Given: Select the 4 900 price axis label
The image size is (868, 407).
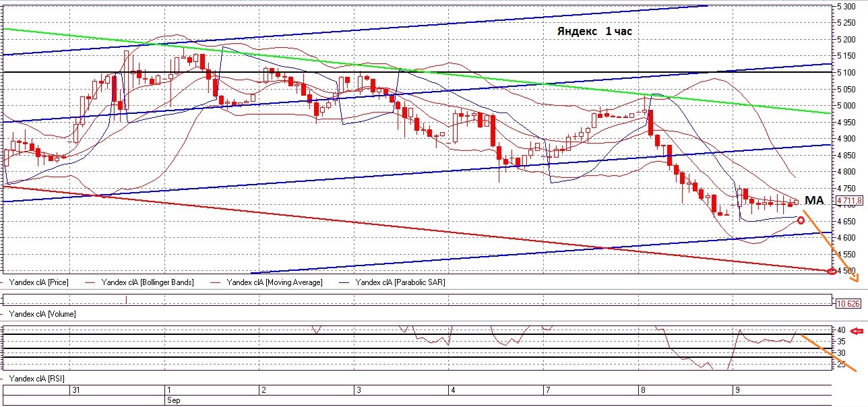Looking at the screenshot, I should tap(847, 139).
